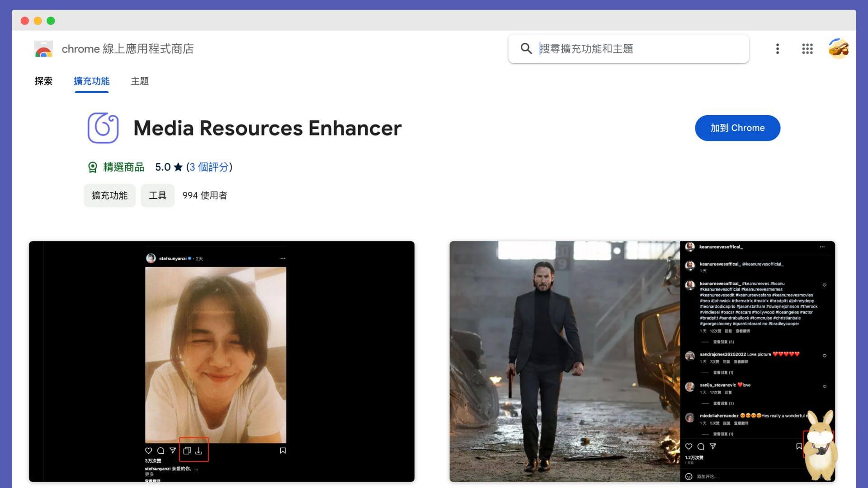Select the 擴充功能 tab
868x488 pixels.
pyautogui.click(x=91, y=81)
